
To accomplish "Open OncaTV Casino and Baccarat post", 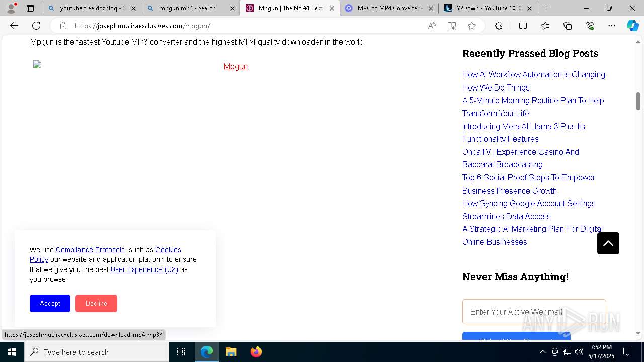I will click(x=521, y=158).
